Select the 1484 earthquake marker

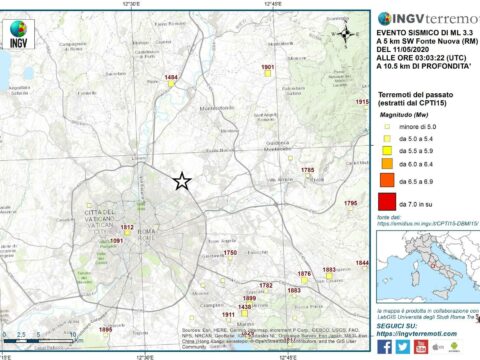pyautogui.click(x=171, y=84)
